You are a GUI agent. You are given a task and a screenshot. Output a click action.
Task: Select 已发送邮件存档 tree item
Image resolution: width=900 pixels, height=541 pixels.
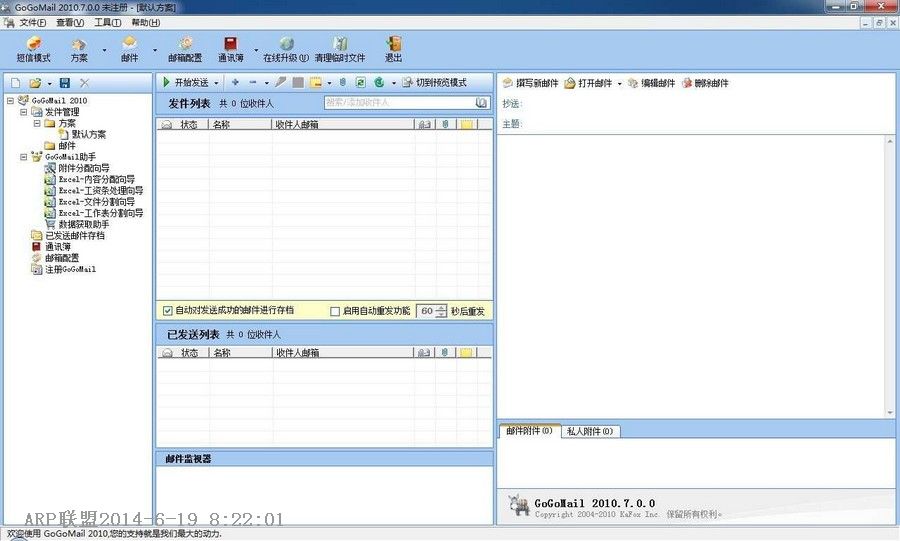pyautogui.click(x=75, y=235)
